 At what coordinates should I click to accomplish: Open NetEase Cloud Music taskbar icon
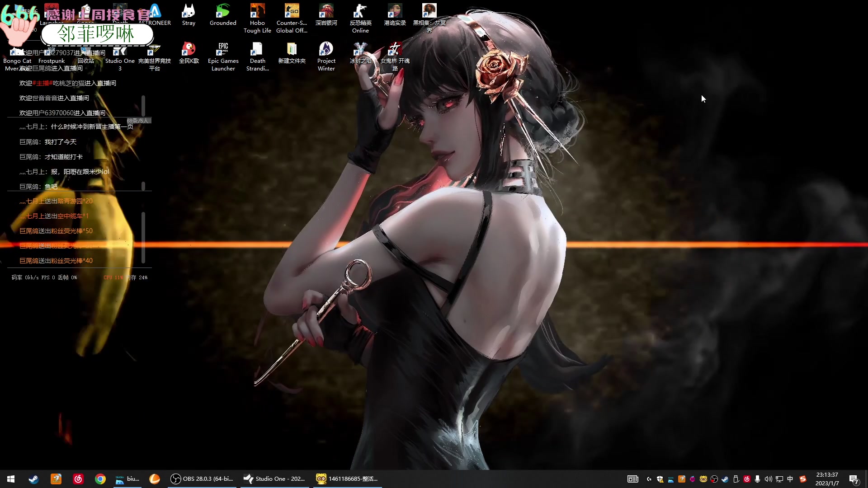pyautogui.click(x=78, y=479)
